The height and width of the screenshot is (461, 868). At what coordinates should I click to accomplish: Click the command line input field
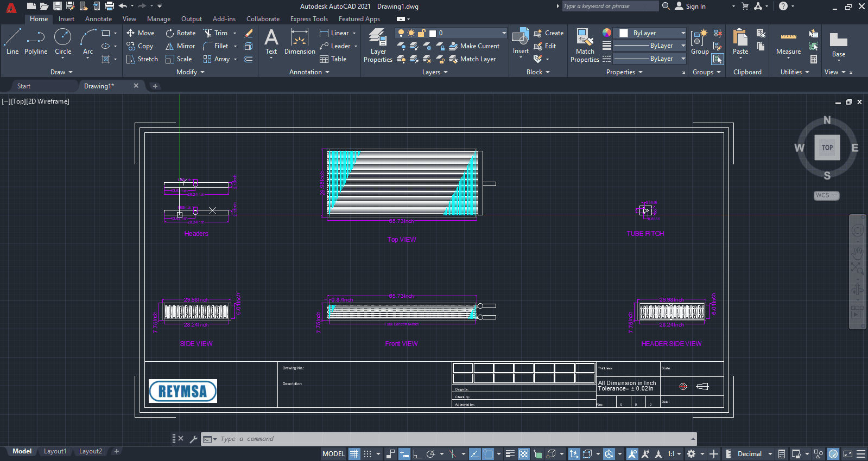[x=448, y=439]
